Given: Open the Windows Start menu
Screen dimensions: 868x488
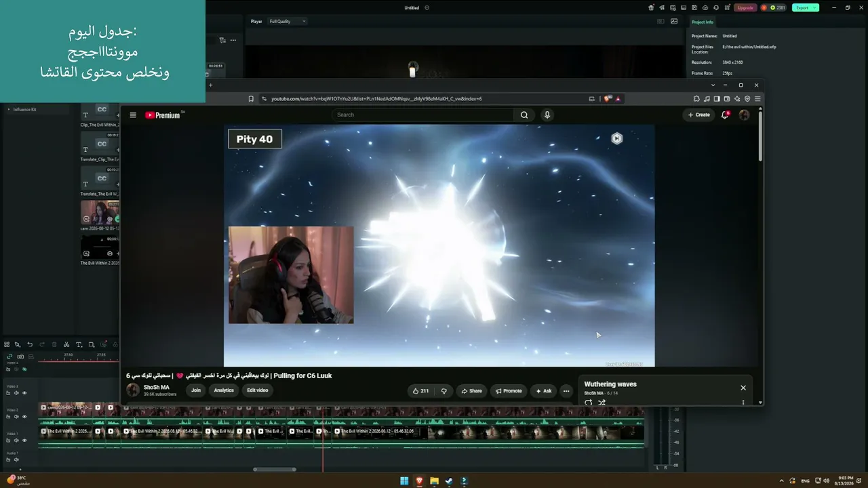Looking at the screenshot, I should 404,481.
